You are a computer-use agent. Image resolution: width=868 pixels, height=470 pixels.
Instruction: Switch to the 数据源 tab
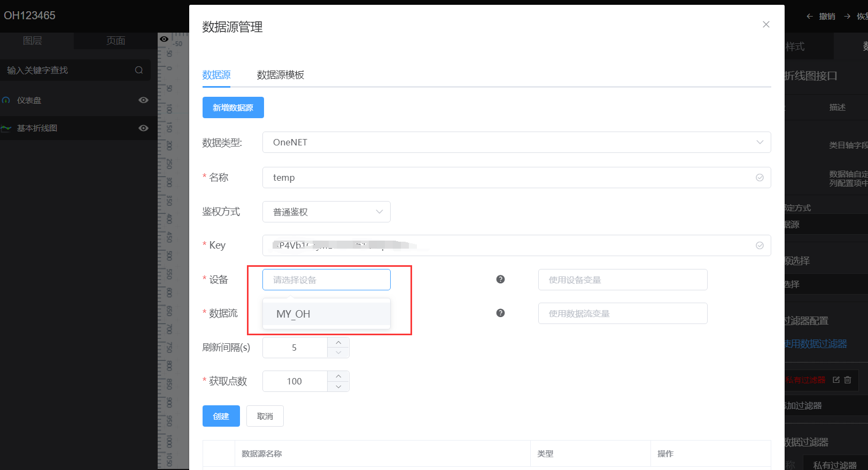coord(216,75)
